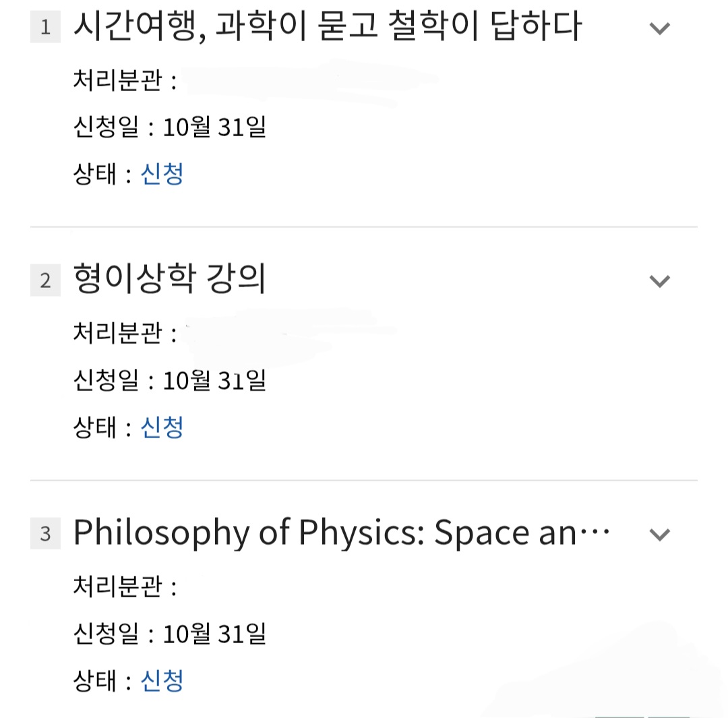Expand the 시간여행, 과학이 묻고 철학이 답하다 entry chevron
This screenshot has width=728, height=718.
(x=659, y=28)
